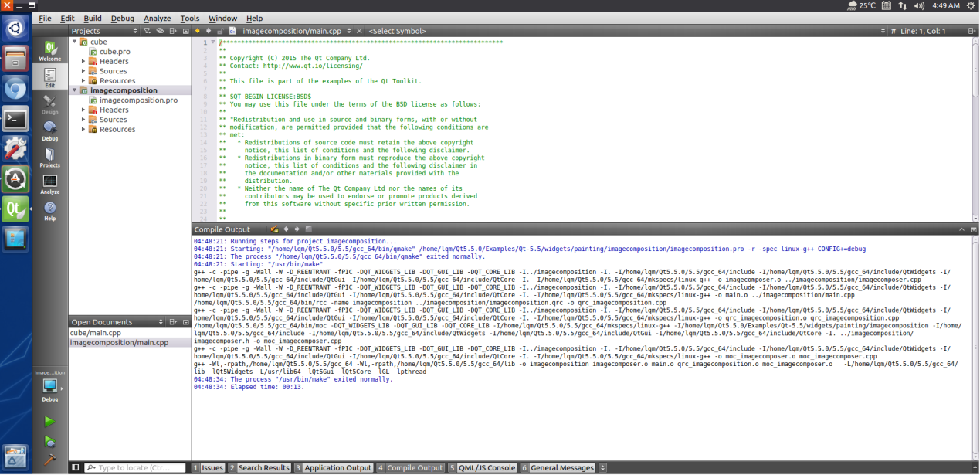
Task: Open Analyze mode in the sidebar
Action: (x=49, y=185)
